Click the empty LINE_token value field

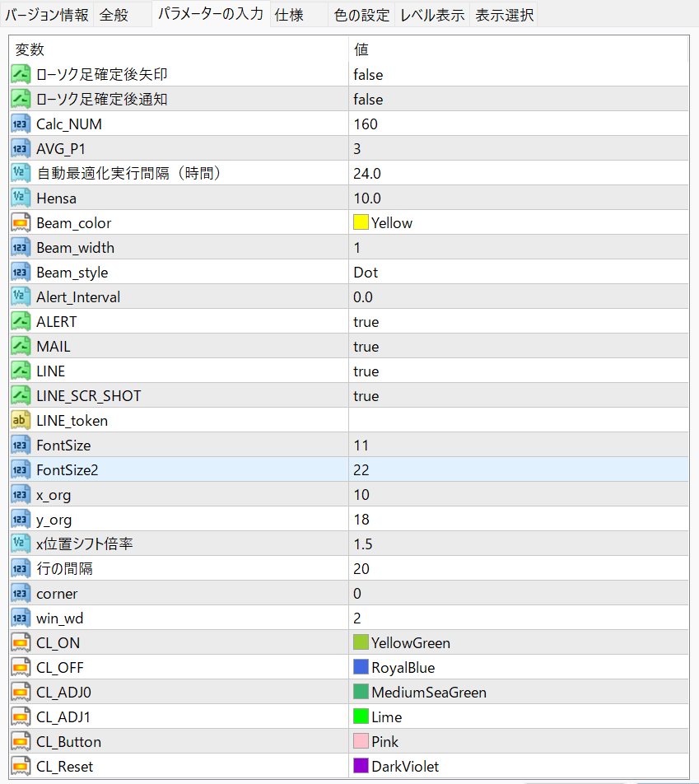click(519, 421)
